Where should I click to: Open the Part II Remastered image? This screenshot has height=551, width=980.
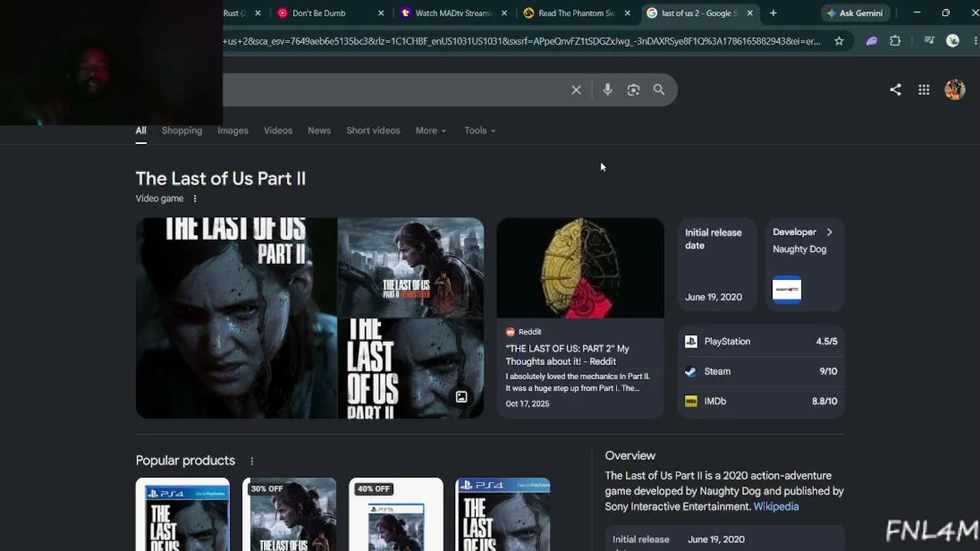pos(411,267)
